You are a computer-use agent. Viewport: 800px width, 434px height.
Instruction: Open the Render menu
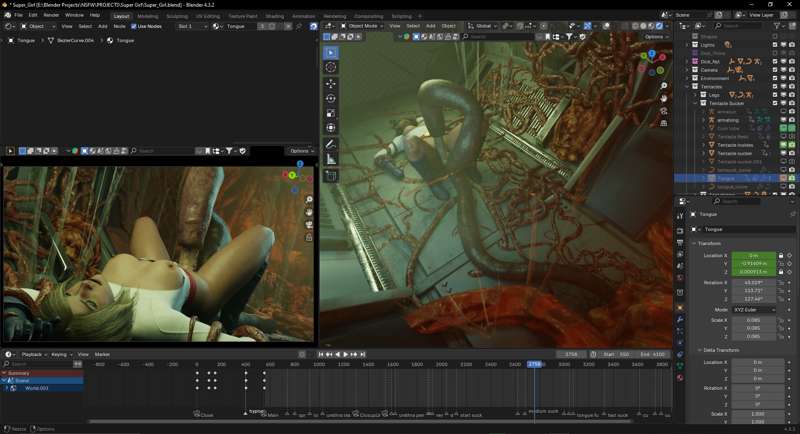coord(51,16)
